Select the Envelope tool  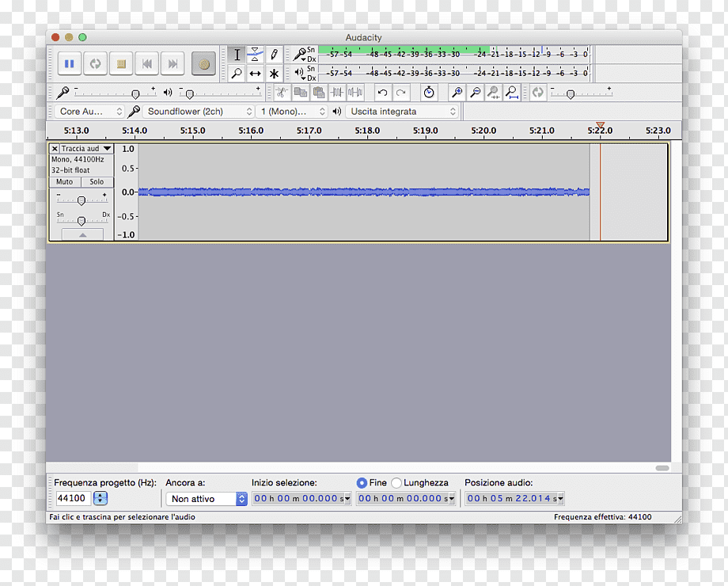[255, 55]
